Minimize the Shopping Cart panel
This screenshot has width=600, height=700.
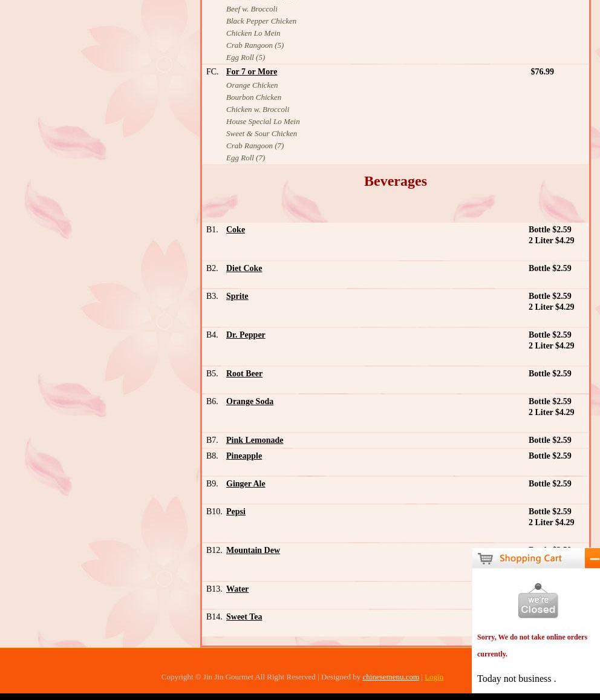click(593, 558)
